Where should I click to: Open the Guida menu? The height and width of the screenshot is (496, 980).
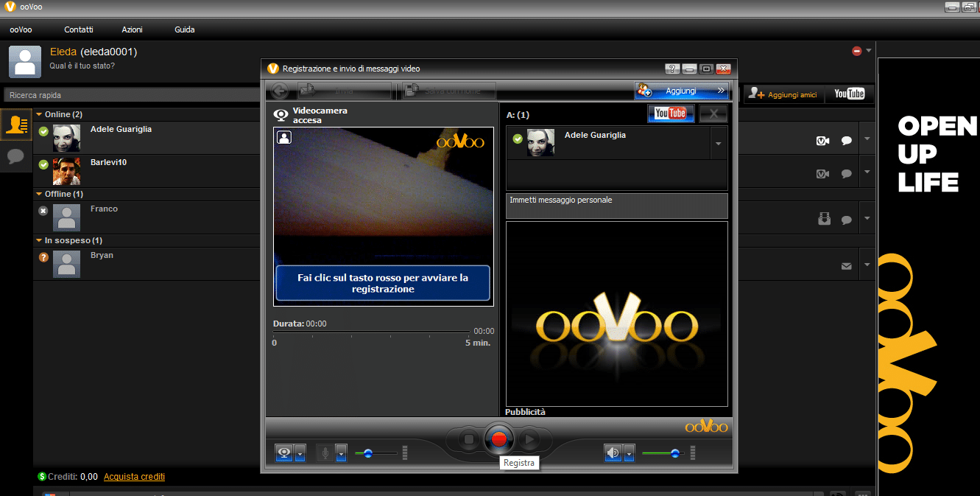[183, 29]
